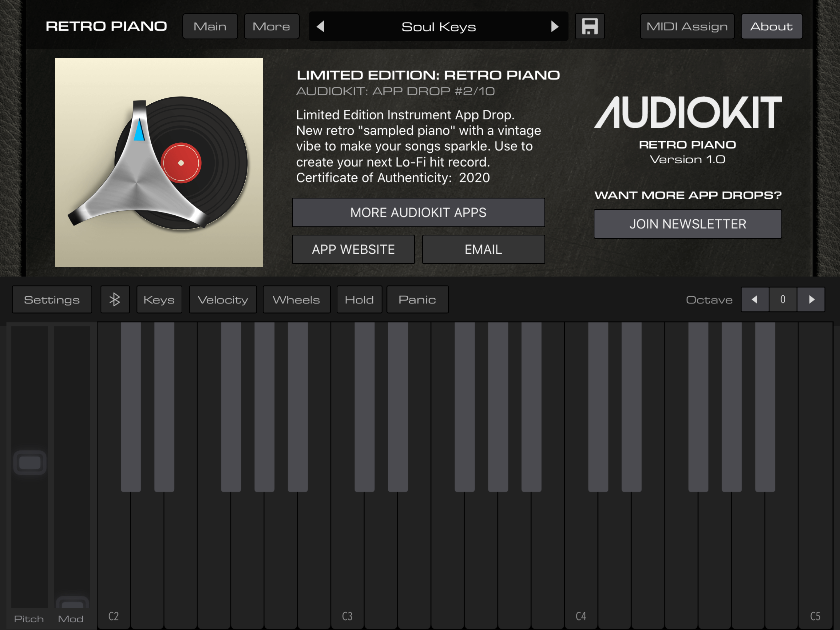Screen dimensions: 840x630
Task: Open the More tab
Action: click(x=271, y=26)
